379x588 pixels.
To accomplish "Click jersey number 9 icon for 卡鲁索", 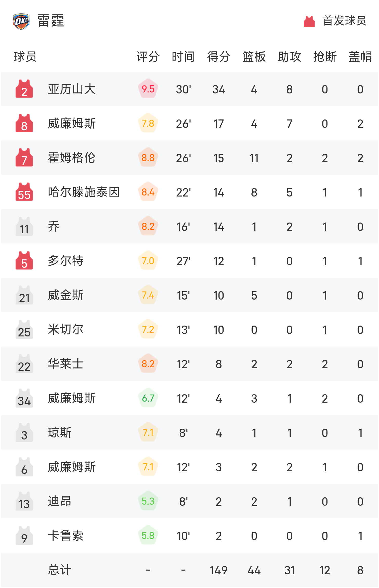I will pyautogui.click(x=24, y=536).
